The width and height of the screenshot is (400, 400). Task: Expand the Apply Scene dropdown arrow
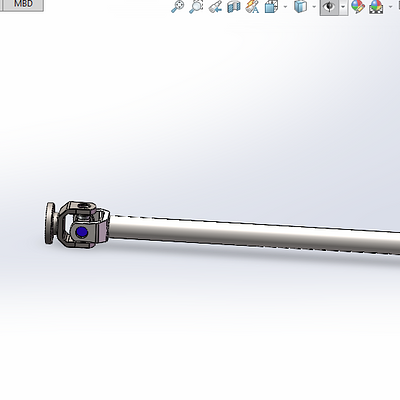point(391,7)
